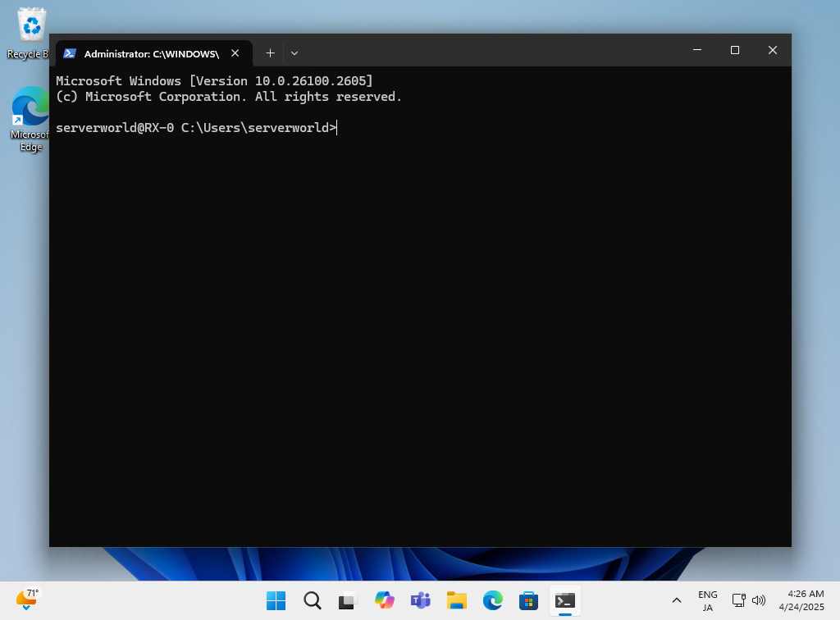Open the Windows Start menu
This screenshot has width=840, height=620.
pyautogui.click(x=276, y=600)
